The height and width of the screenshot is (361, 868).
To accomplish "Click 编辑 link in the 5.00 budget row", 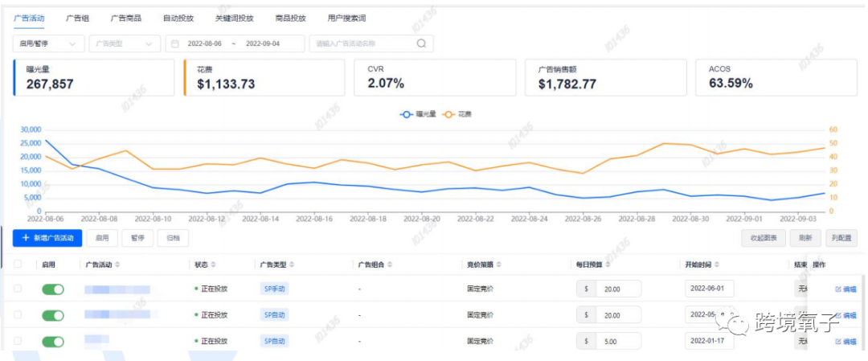I will point(850,342).
